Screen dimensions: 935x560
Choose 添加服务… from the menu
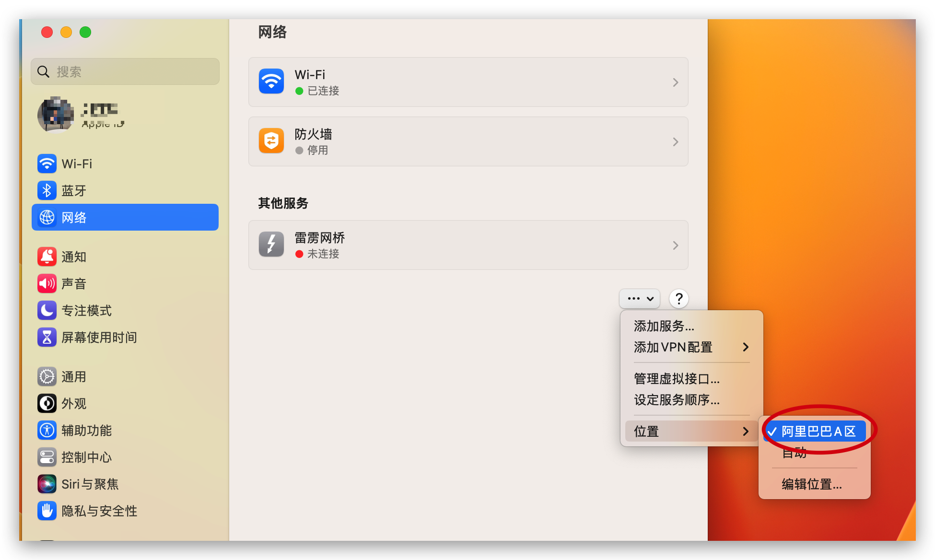tap(664, 326)
